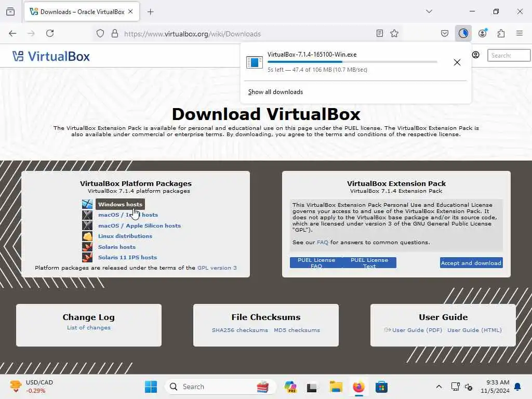Open Solaris 11 IPS hosts link
532x399 pixels.
128,258
